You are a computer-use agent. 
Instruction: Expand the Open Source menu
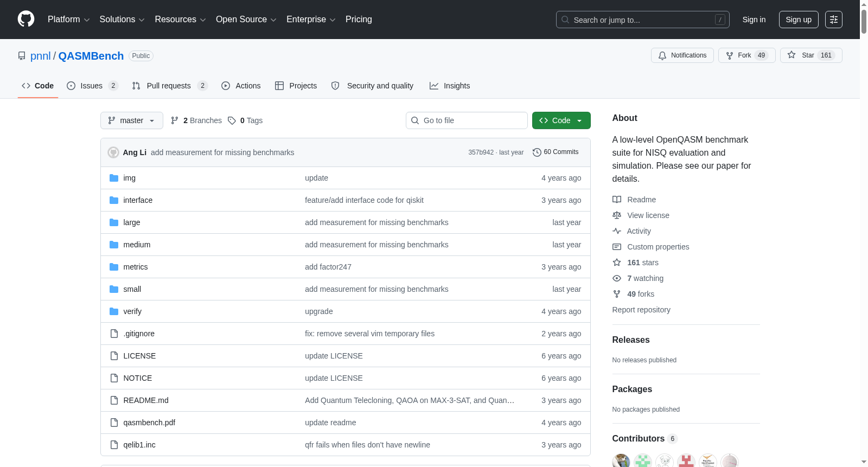coord(246,20)
